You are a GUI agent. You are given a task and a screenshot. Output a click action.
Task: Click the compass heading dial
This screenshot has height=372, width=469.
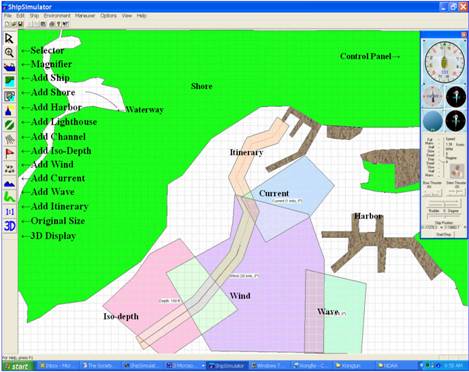[x=444, y=62]
